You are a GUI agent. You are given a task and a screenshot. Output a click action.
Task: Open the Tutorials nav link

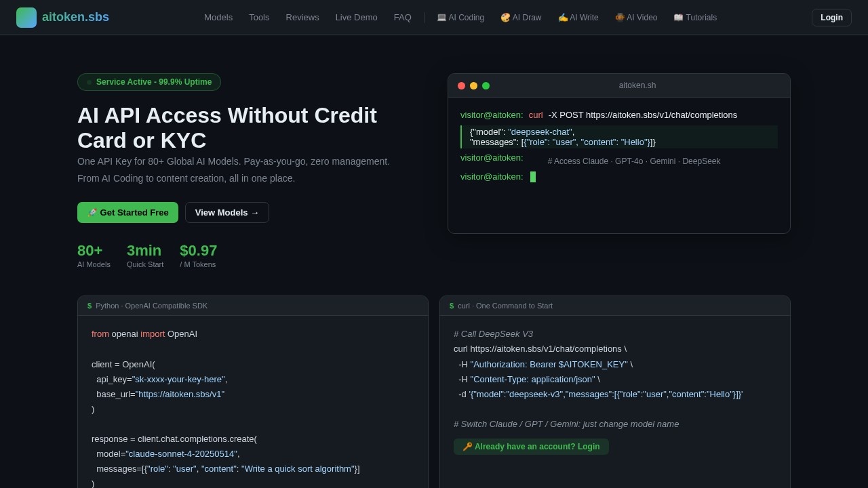click(695, 18)
